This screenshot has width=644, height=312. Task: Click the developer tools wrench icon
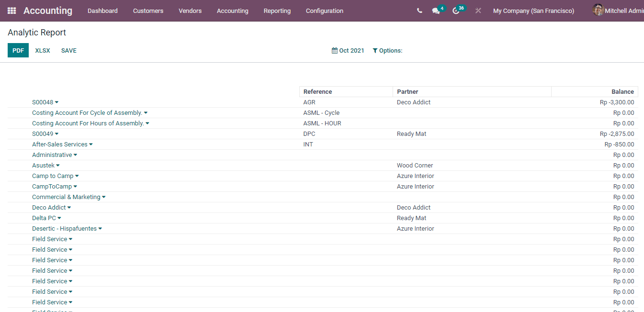tap(478, 10)
